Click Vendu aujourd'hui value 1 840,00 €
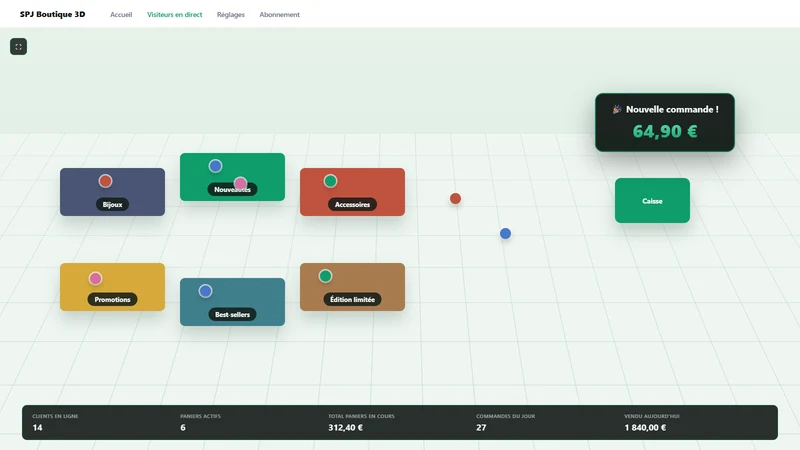 coord(645,428)
